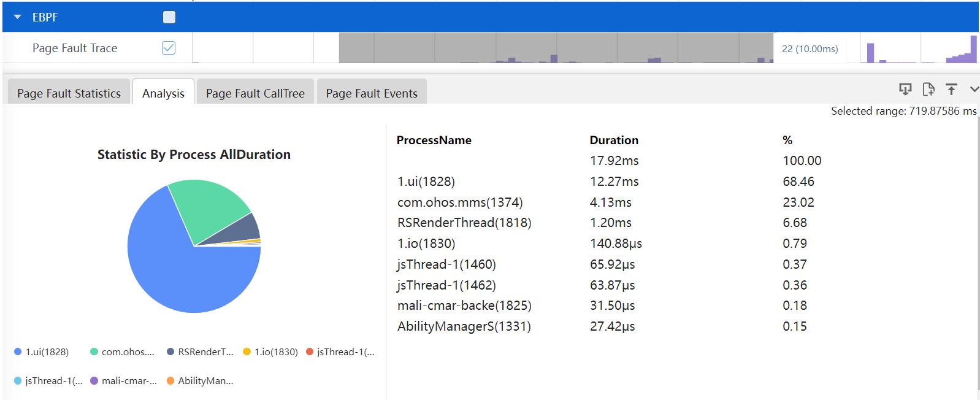
Task: Toggle the AbilityMan legend marker
Action: point(170,380)
